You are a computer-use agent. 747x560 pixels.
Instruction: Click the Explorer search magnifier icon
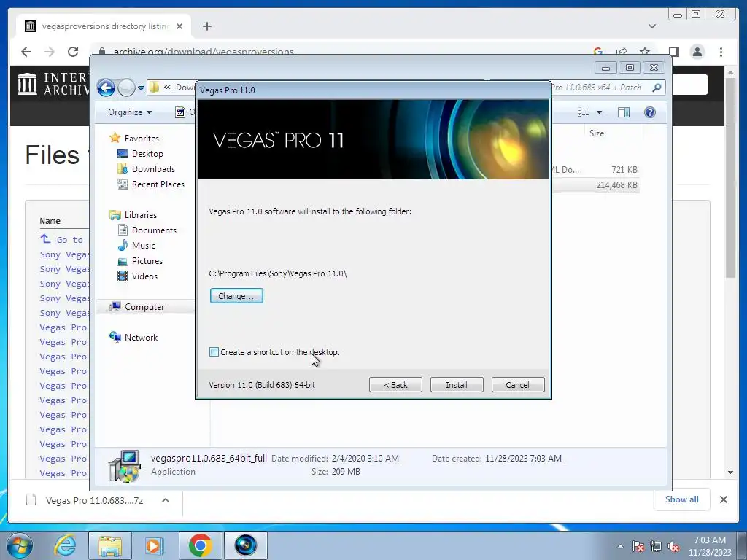657,87
